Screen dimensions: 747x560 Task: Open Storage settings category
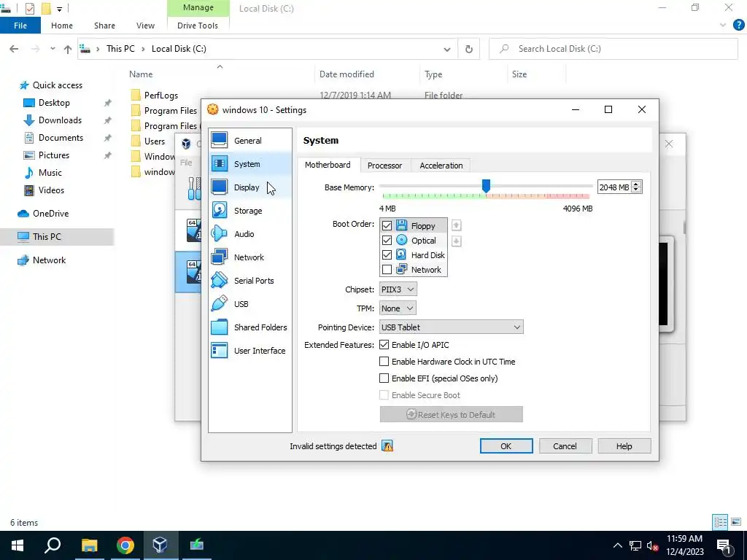[250, 211]
